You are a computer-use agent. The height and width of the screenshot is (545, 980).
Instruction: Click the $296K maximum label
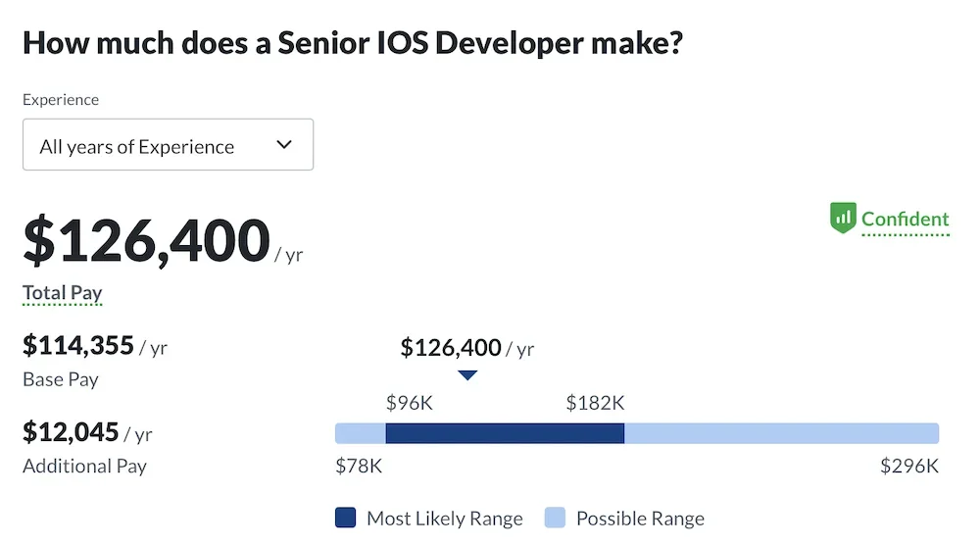(x=909, y=466)
